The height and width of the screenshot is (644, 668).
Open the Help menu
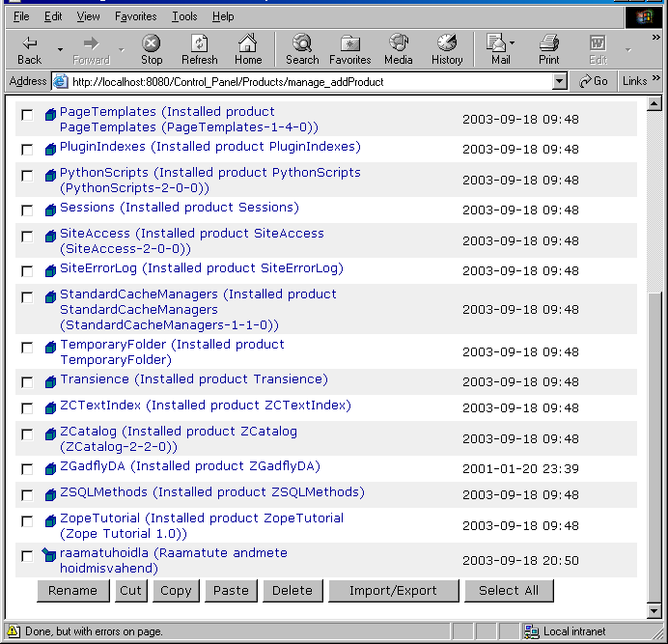pos(223,16)
